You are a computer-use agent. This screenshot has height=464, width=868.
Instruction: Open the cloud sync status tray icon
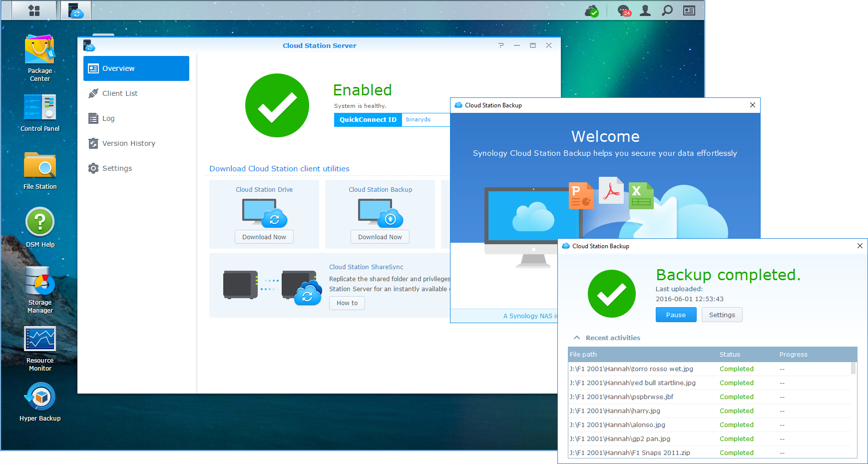[x=591, y=10]
